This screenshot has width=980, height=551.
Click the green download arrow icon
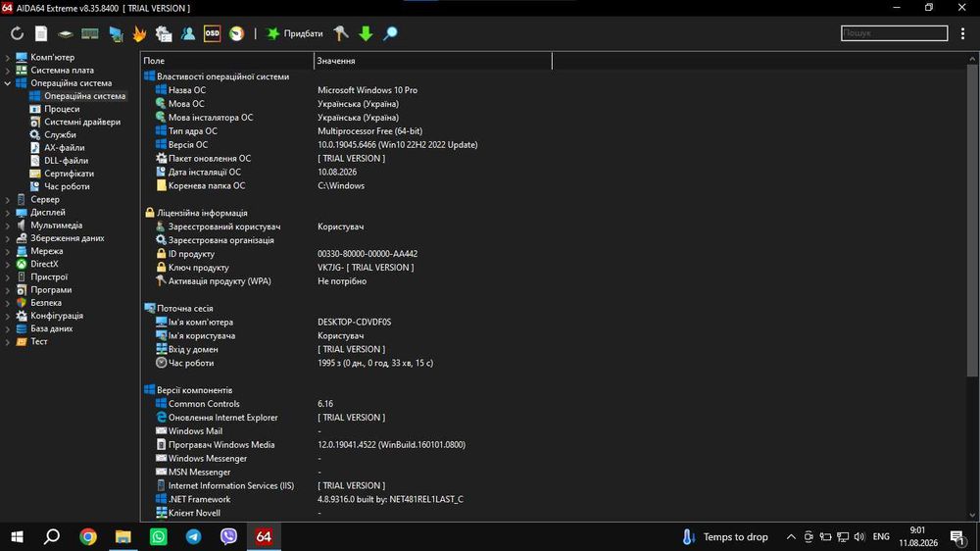pyautogui.click(x=367, y=33)
